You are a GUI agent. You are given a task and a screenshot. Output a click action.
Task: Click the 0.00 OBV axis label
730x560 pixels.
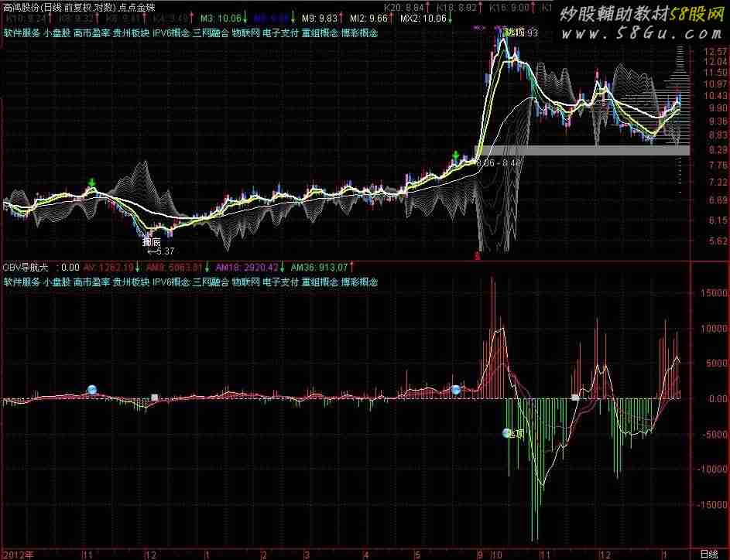tap(719, 398)
